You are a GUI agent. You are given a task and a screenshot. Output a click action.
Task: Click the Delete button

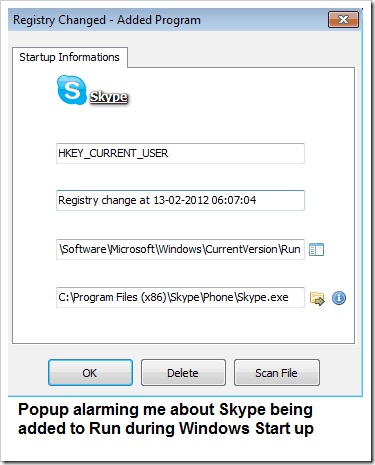[183, 373]
